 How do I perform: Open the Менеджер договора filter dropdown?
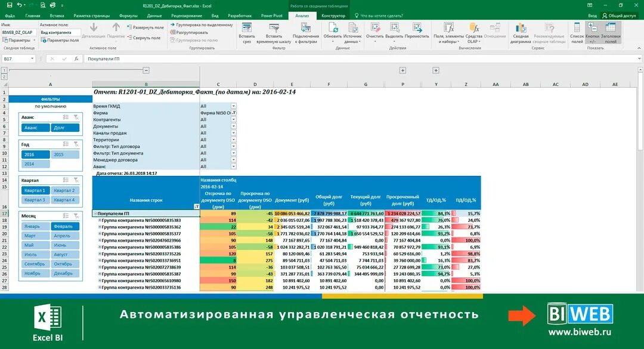coord(233,160)
